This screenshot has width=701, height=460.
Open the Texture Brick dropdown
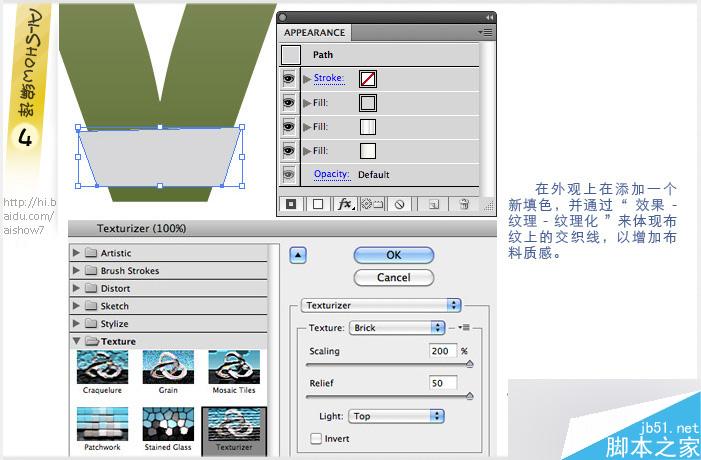point(397,328)
